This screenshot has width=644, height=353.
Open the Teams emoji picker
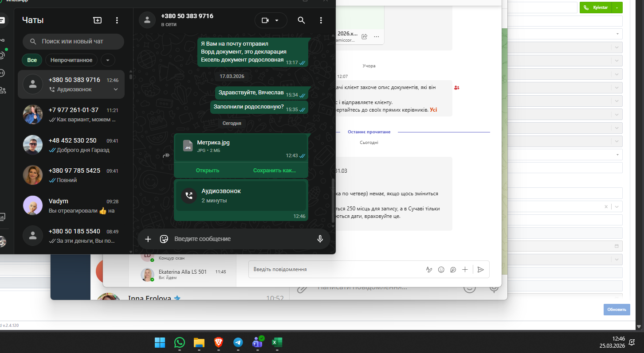point(441,269)
